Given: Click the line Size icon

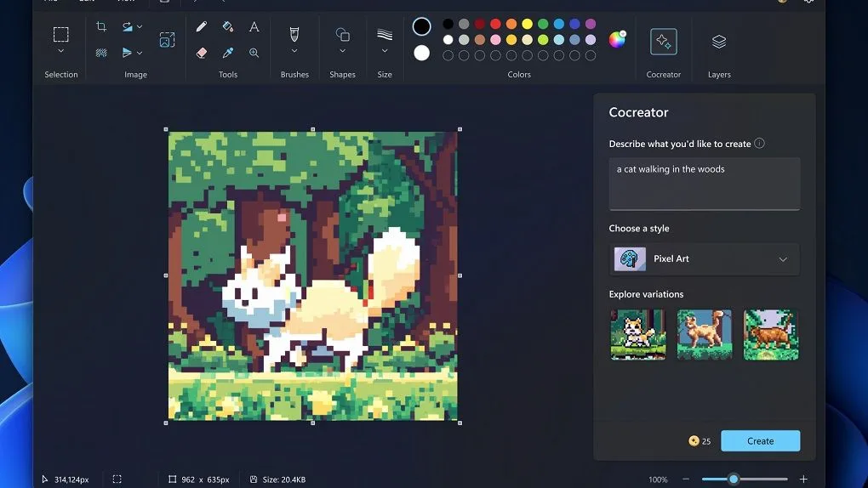Looking at the screenshot, I should pos(385,34).
